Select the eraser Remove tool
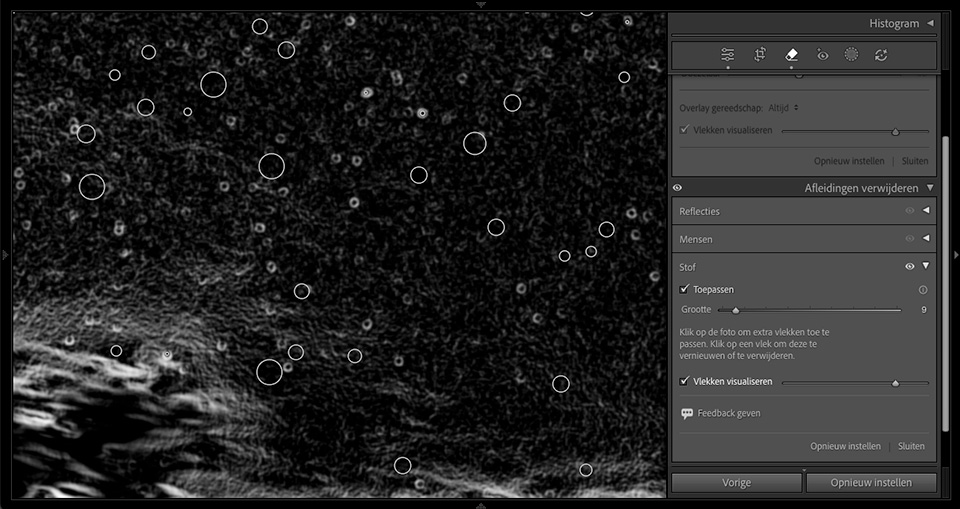The width and height of the screenshot is (960, 509). 791,55
